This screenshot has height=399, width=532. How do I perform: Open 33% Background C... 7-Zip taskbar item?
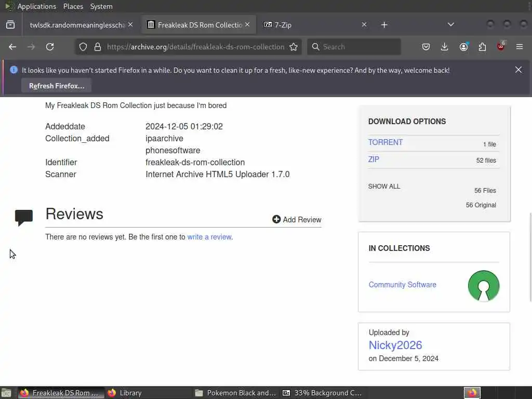322,393
